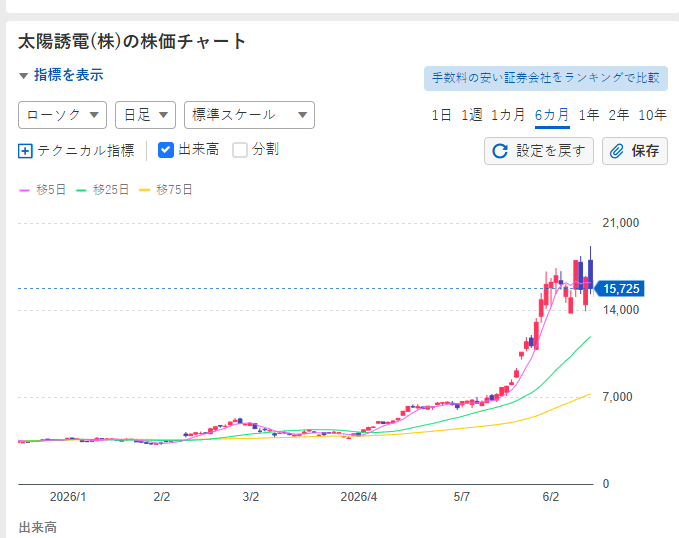Screen dimensions: 679x538
Task: Click the テクニカル指標 label
Action: click(x=86, y=151)
